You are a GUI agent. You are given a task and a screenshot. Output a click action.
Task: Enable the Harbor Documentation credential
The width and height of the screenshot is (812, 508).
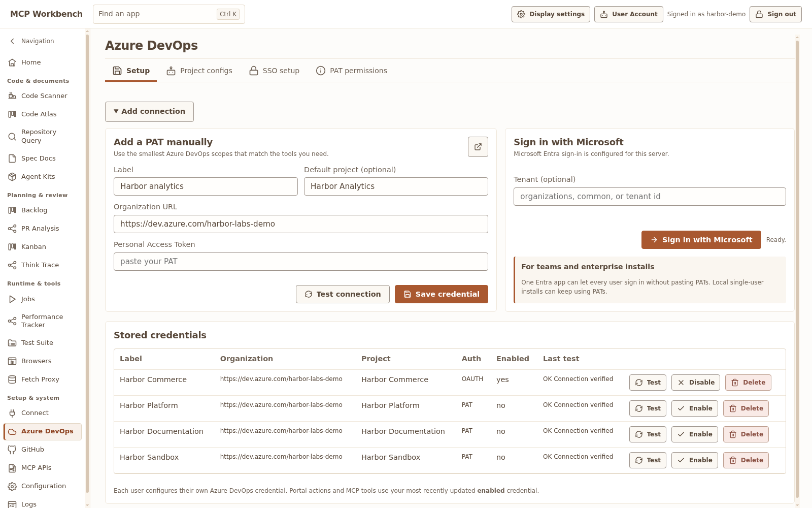click(x=694, y=434)
